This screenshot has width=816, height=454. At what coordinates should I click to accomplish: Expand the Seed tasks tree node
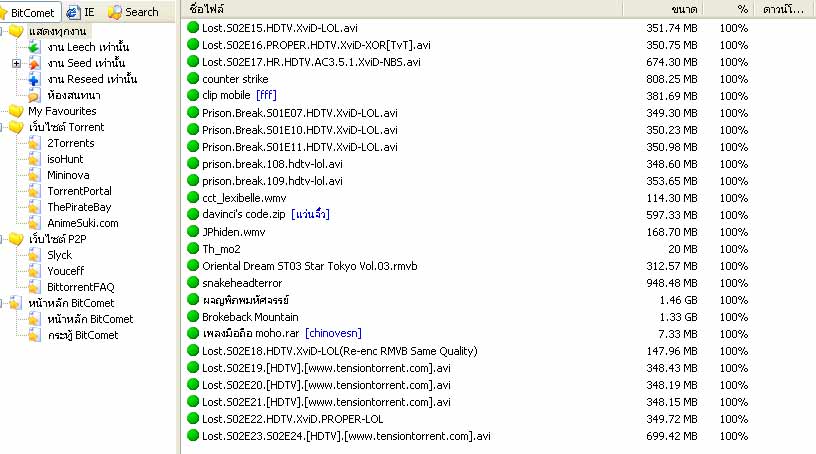[x=16, y=64]
